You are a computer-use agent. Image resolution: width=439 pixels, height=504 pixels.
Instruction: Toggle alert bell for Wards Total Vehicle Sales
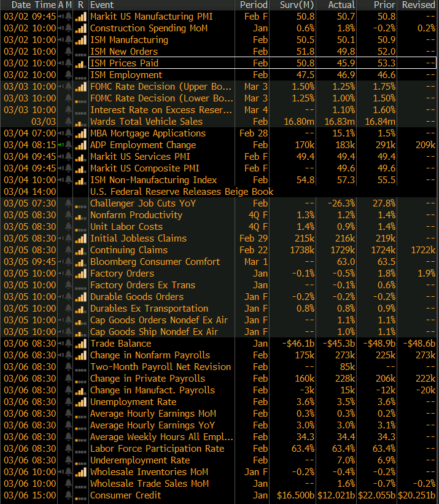pyautogui.click(x=69, y=122)
